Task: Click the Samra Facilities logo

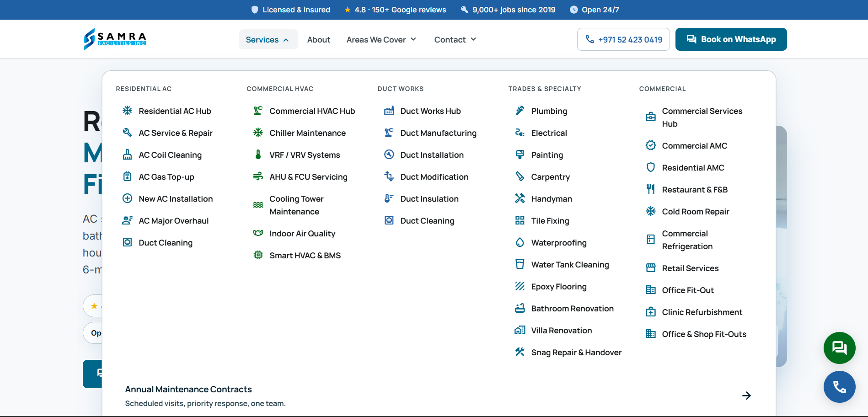Action: pyautogui.click(x=115, y=39)
